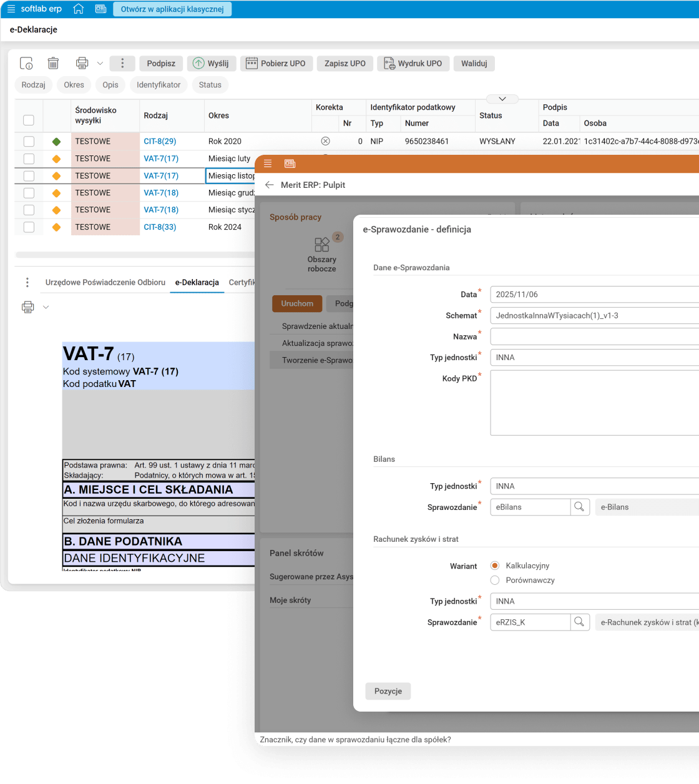Go back using arrow beside Merit ERP: Pulpit

[x=270, y=185]
